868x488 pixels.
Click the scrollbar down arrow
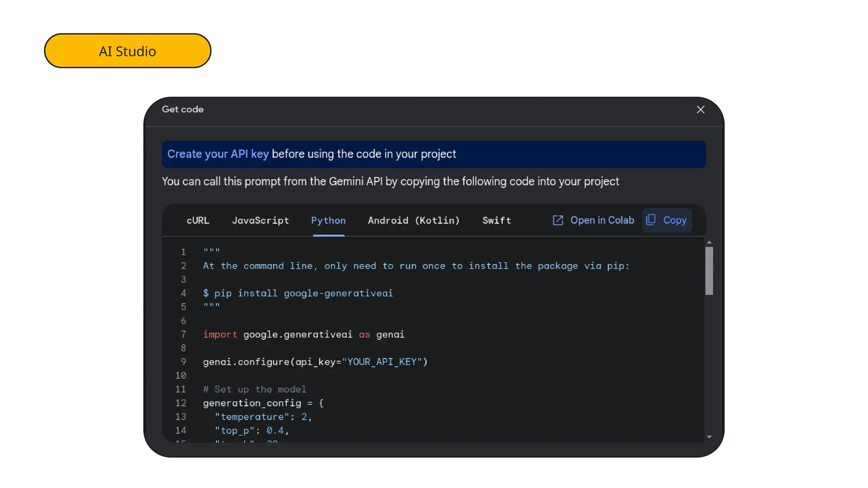click(x=709, y=437)
